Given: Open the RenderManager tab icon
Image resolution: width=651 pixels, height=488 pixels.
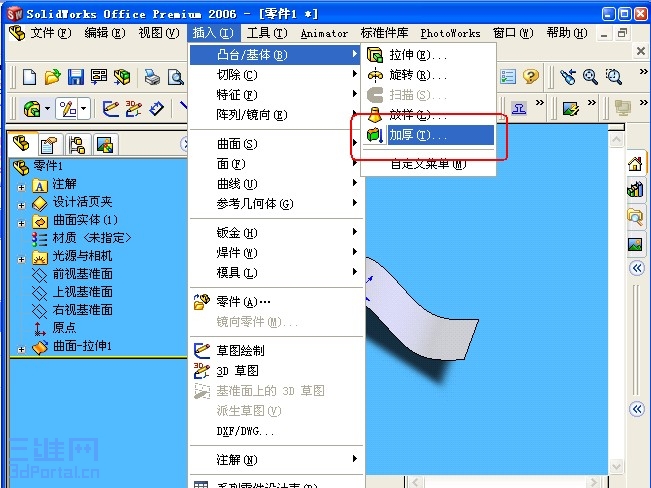Looking at the screenshot, I should (x=105, y=145).
